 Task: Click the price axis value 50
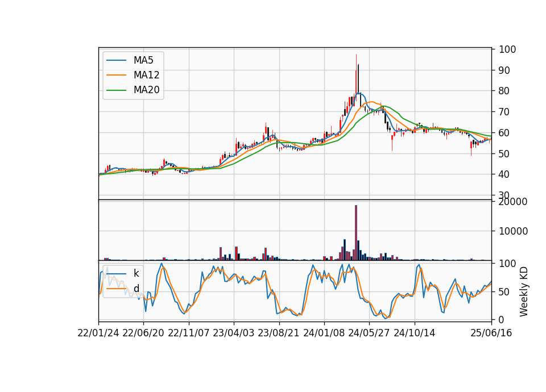click(x=504, y=153)
